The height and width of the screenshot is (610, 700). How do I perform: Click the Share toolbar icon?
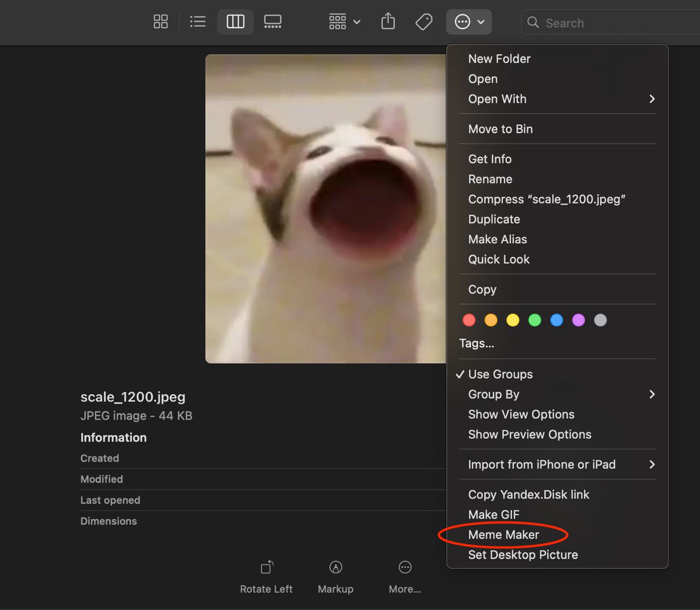click(388, 22)
